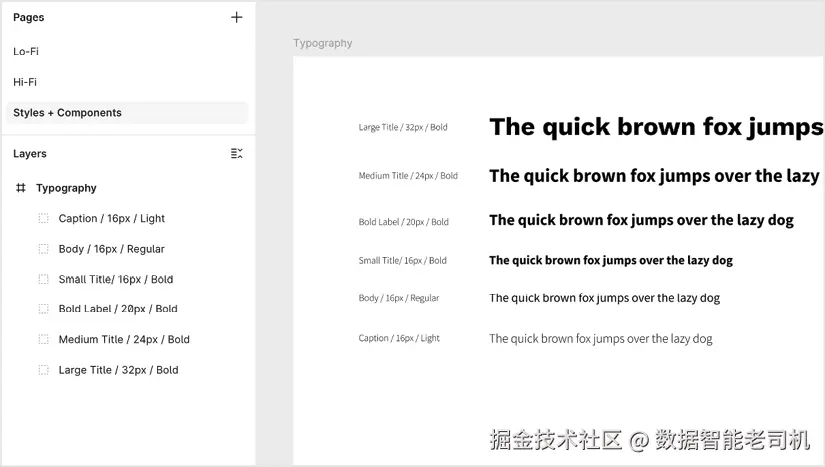
Task: Select the Small Title bold sample sentence
Action: click(x=611, y=260)
